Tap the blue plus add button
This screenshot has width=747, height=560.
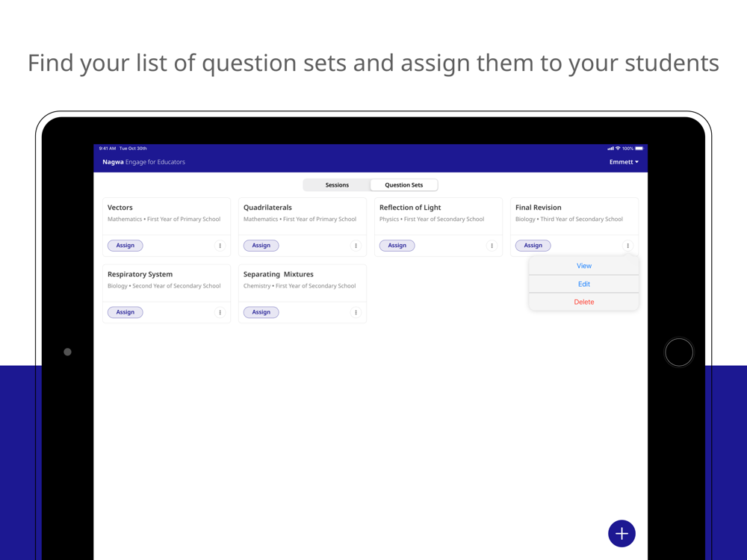click(x=622, y=533)
